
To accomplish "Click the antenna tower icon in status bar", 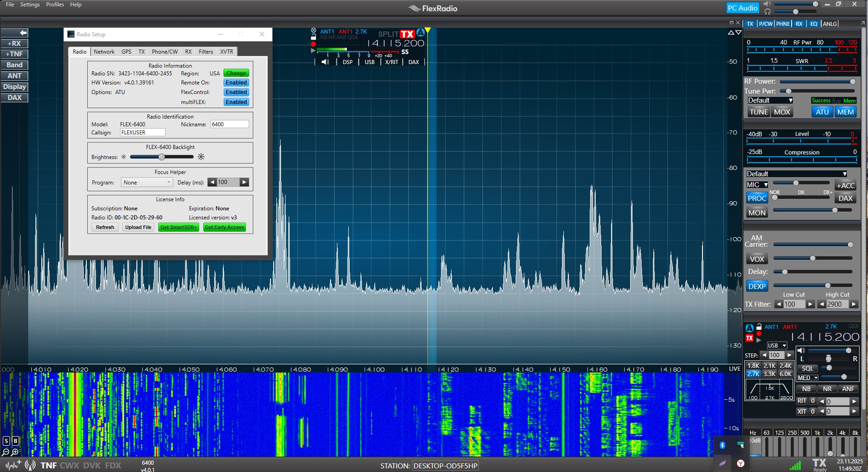I will click(x=30, y=465).
